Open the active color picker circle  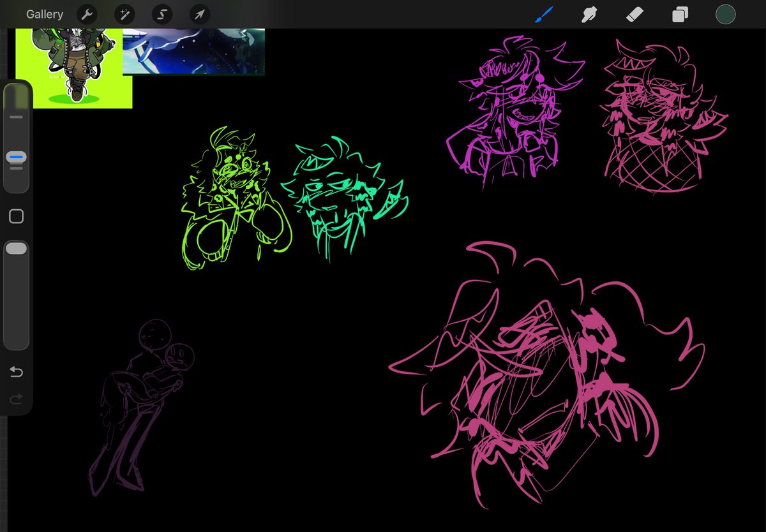[725, 14]
